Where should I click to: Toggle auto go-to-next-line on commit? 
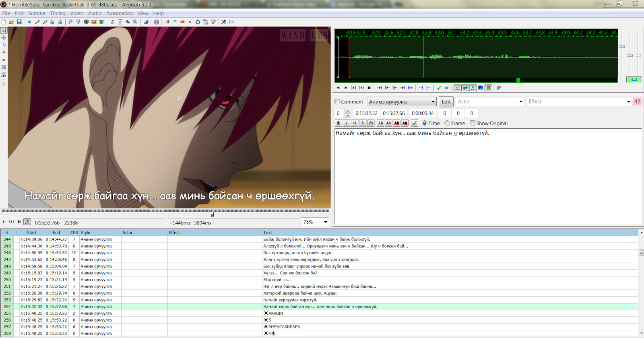click(465, 88)
